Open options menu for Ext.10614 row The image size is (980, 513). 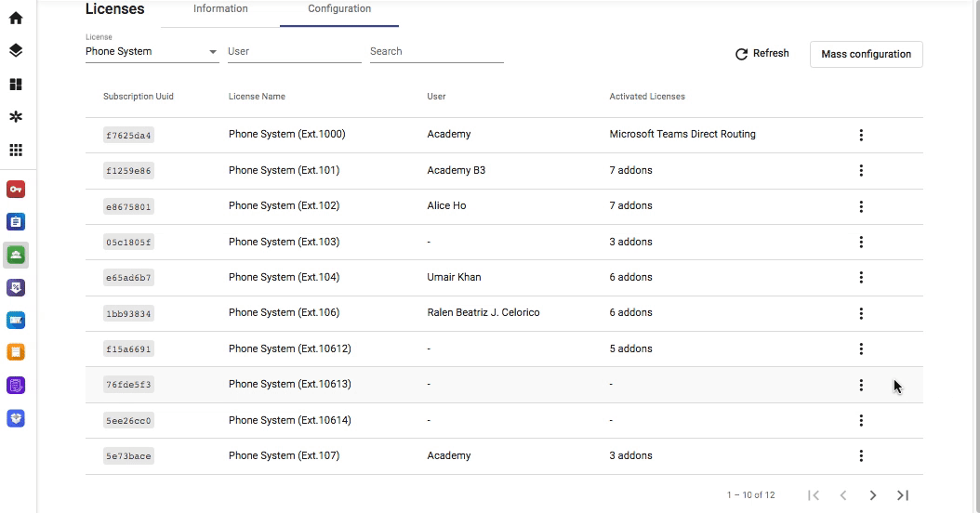(861, 420)
